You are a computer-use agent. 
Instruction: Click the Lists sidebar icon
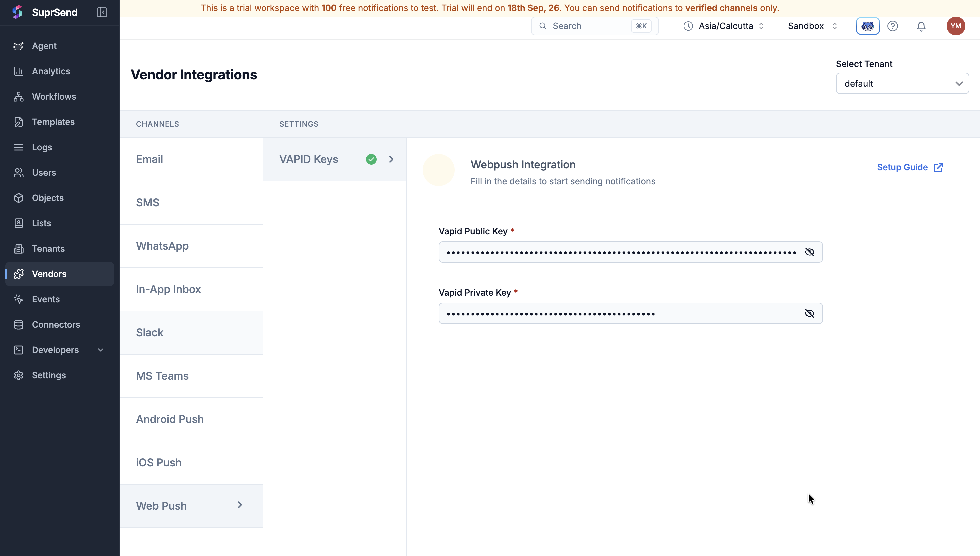pyautogui.click(x=18, y=223)
